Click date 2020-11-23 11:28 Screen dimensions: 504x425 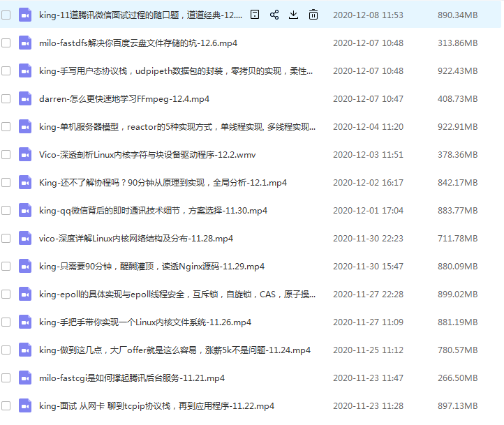click(368, 406)
